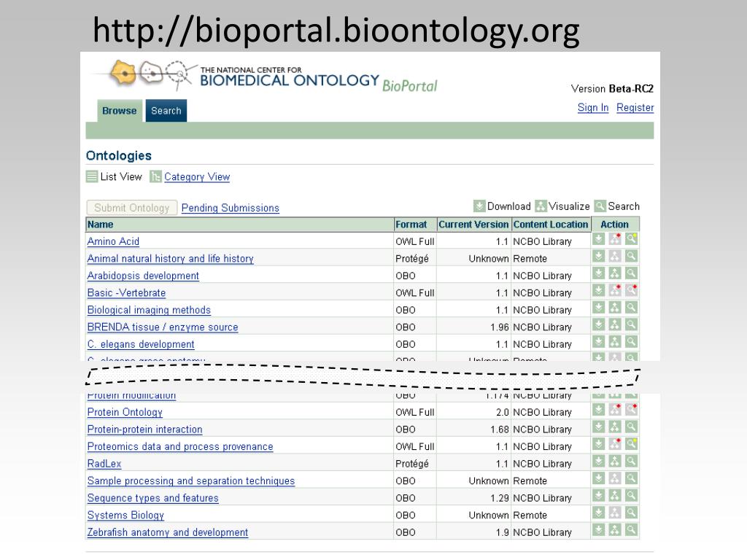The image size is (747, 560).
Task: Open BRENDA tissue / enzyme source link
Action: click(x=163, y=327)
